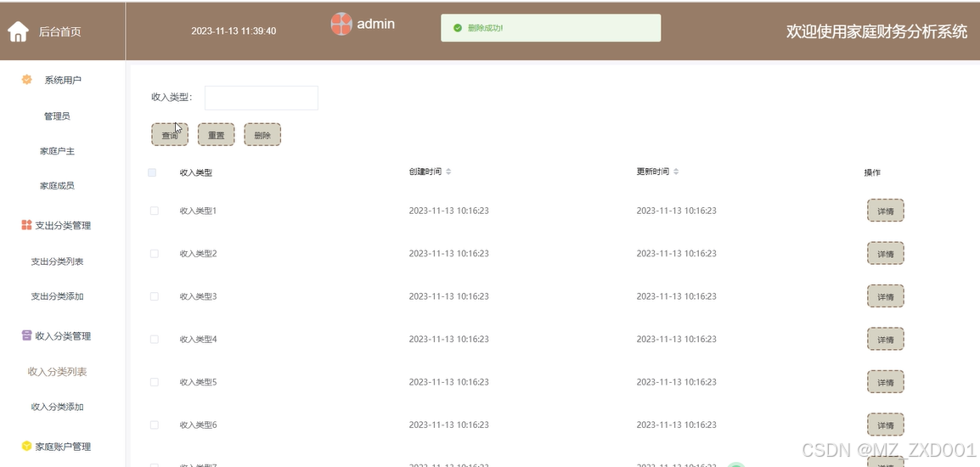Viewport: 980px width, 467px height.
Task: Open the 家庭成员 menu item
Action: 57,186
